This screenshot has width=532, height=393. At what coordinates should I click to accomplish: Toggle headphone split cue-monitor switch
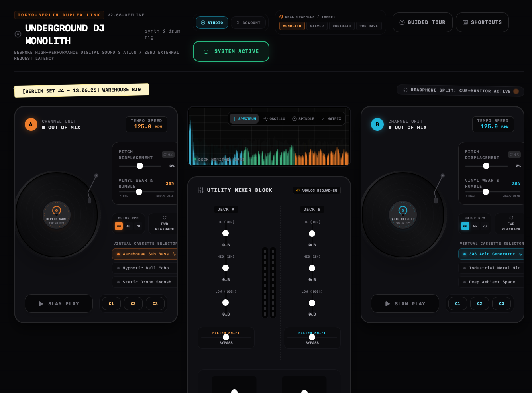click(516, 91)
